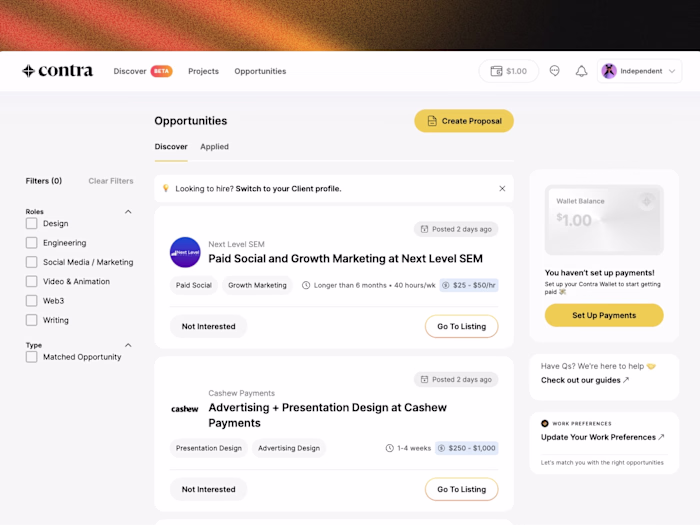Screen dimensions: 700x525
Task: Click the $25 - $50/hr rate badge
Action: coord(469,285)
